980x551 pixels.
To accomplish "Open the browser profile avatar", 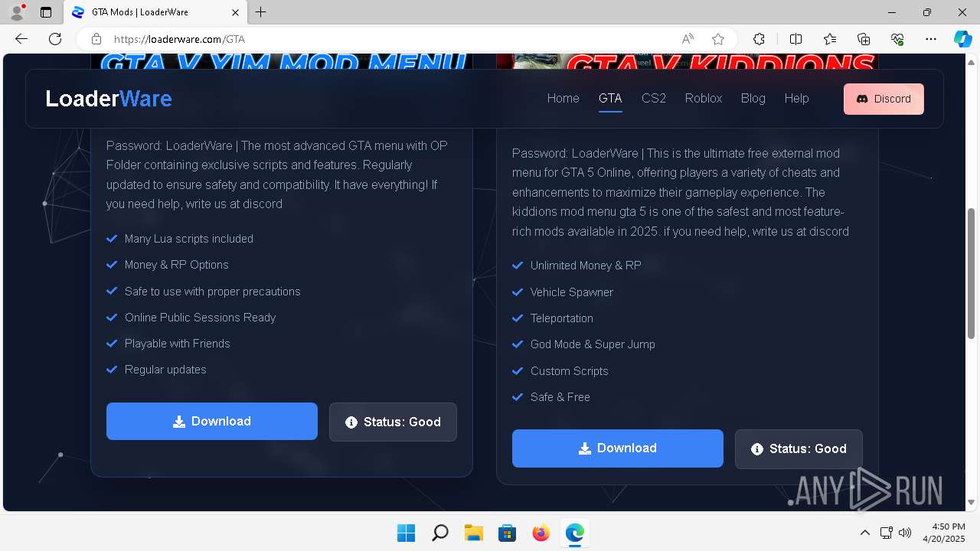I will (16, 12).
